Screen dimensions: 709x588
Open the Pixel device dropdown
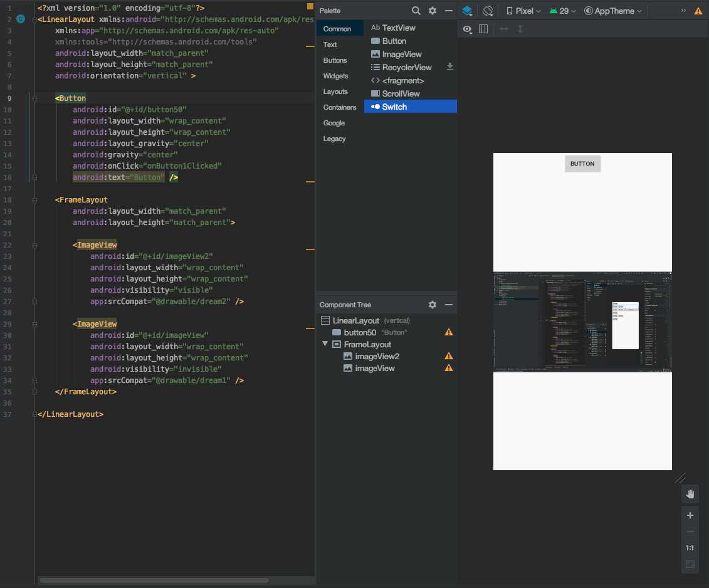[x=523, y=11]
